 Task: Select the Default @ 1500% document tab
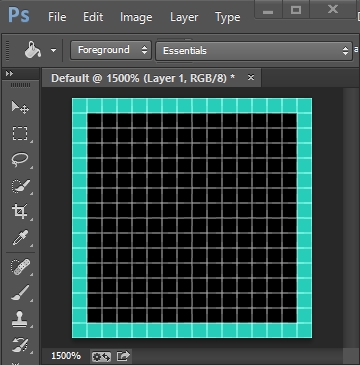pyautogui.click(x=151, y=78)
